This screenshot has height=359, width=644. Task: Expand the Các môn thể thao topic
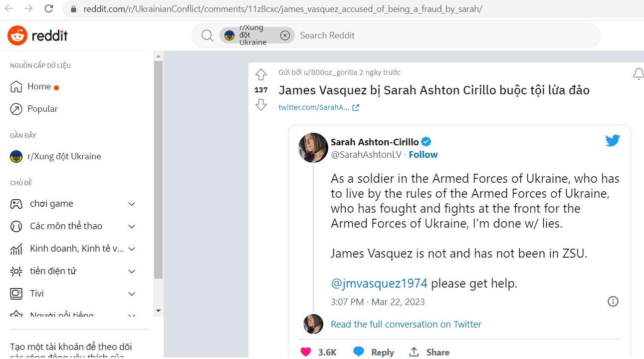click(132, 226)
